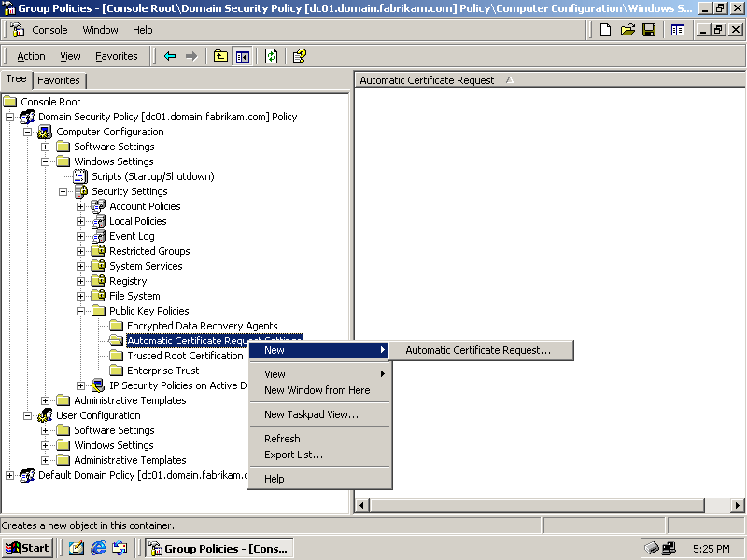The height and width of the screenshot is (560, 747).
Task: Collapse the Public Key Policies node
Action: tap(81, 311)
